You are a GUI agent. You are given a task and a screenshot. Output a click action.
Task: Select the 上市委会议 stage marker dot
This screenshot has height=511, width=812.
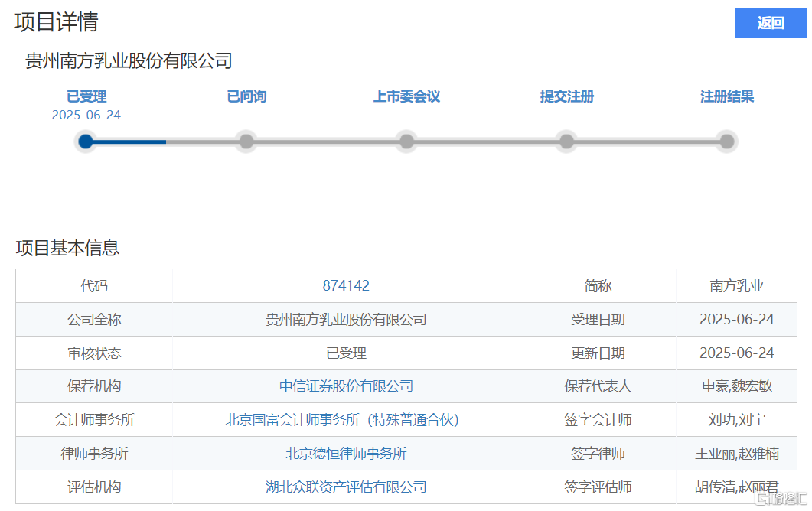pos(407,142)
